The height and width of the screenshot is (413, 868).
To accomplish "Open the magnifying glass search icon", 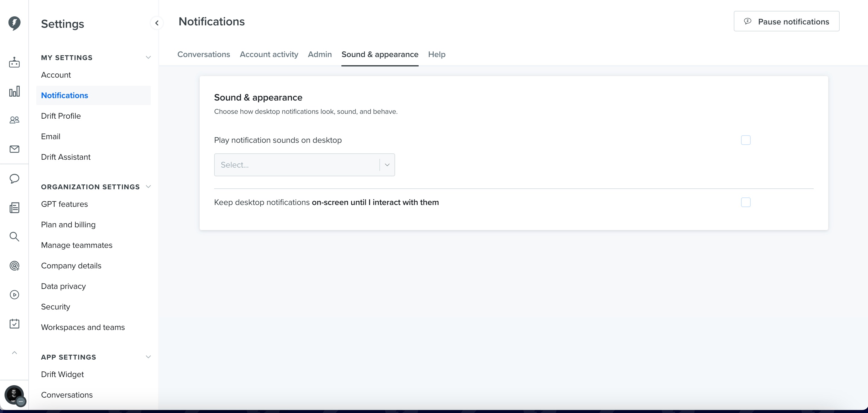I will point(14,236).
